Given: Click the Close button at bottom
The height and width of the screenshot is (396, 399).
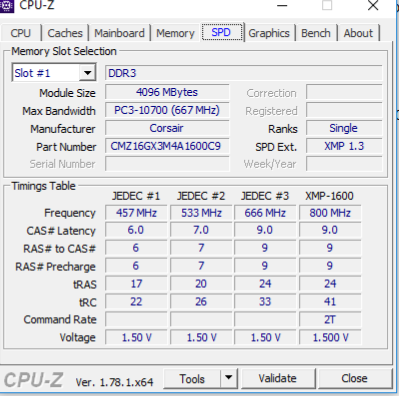Looking at the screenshot, I should pyautogui.click(x=354, y=378).
